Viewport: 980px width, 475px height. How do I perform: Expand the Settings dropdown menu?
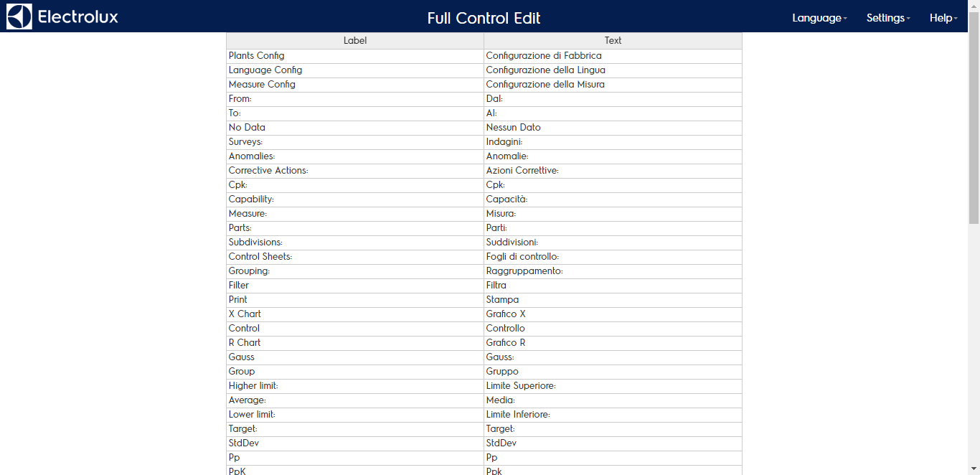[888, 18]
